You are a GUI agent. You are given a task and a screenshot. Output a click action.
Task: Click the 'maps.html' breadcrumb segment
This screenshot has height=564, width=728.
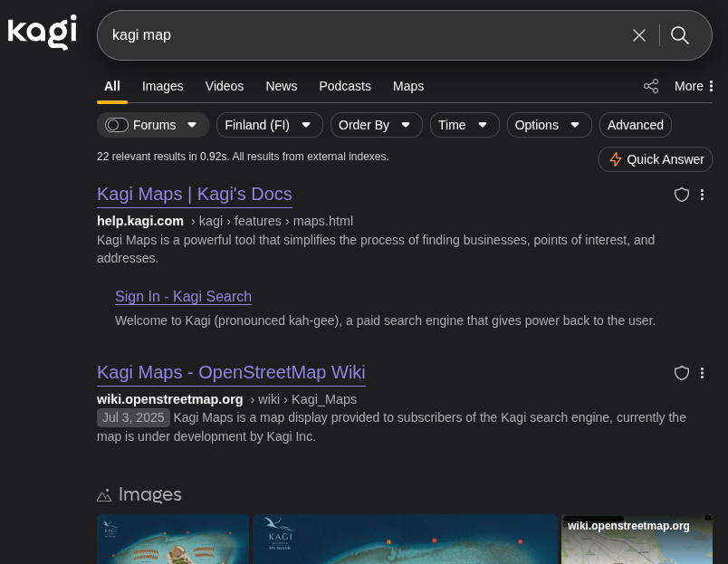(323, 221)
